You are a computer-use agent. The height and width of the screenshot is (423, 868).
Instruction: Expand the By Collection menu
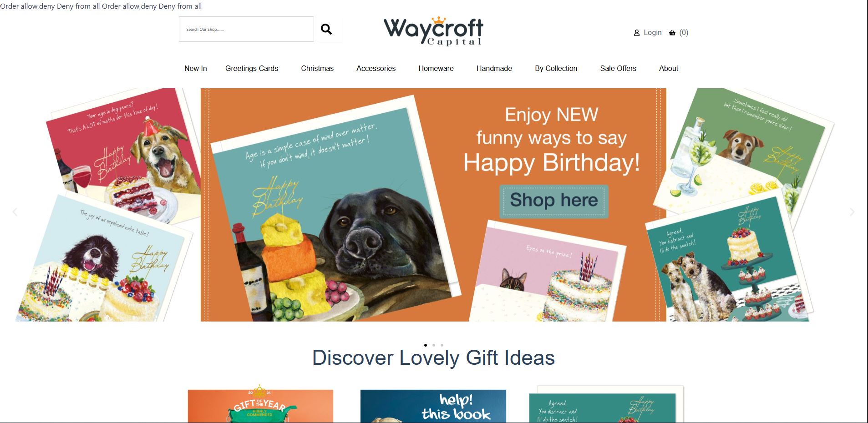[x=556, y=68]
